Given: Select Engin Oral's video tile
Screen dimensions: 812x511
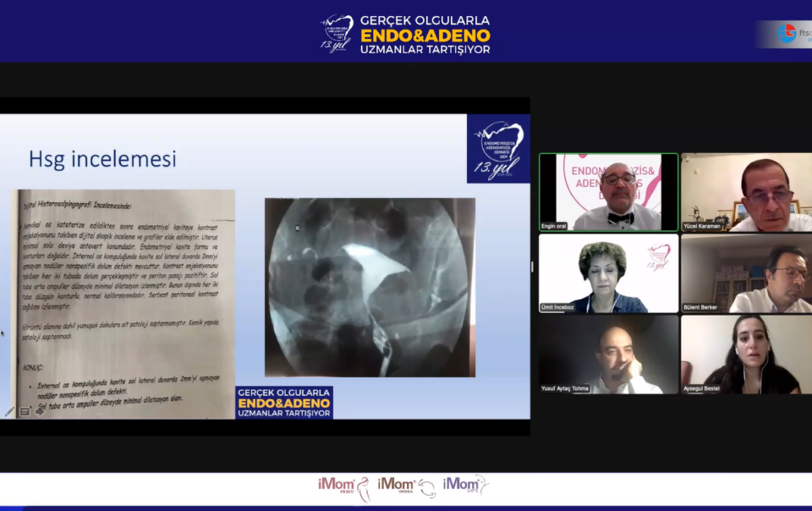Looking at the screenshot, I should pos(608,192).
